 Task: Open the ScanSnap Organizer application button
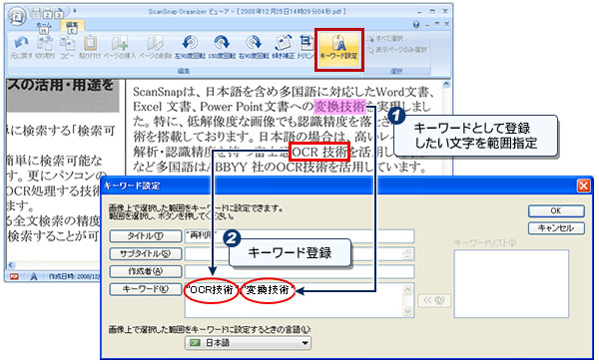17,16
